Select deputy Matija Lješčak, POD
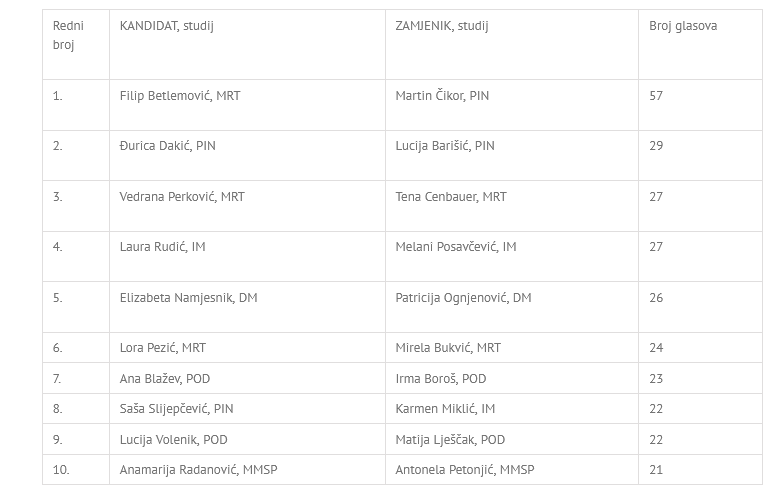This screenshot has height=499, width=778. 450,440
